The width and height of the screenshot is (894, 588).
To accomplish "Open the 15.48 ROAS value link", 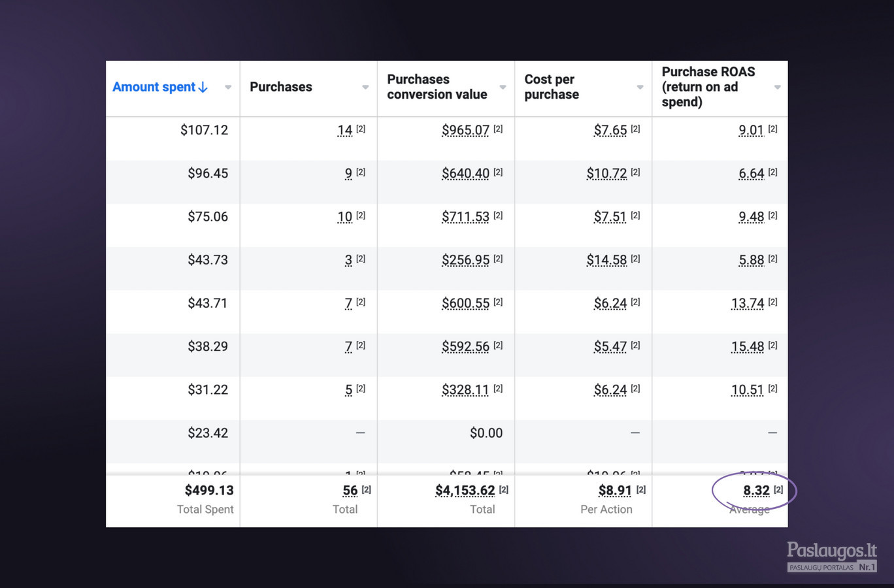I will 748,346.
